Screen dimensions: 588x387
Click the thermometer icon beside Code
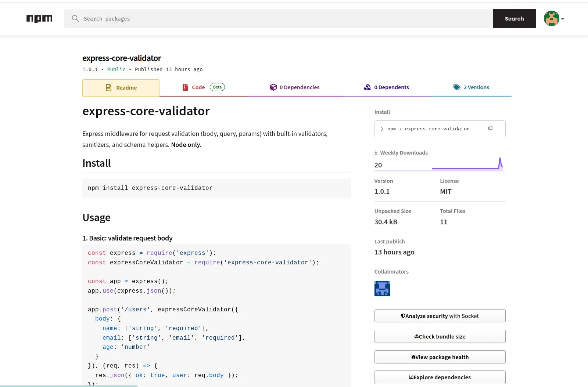tap(185, 87)
